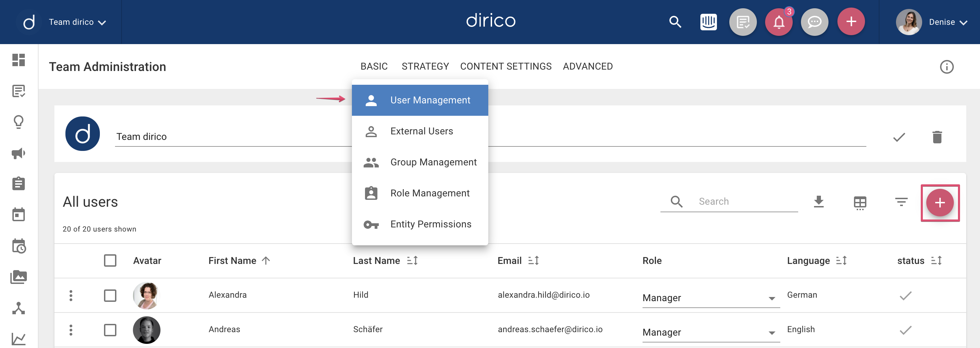Screen dimensions: 980x348
Task: Open the STRATEGY tab
Action: [x=425, y=66]
